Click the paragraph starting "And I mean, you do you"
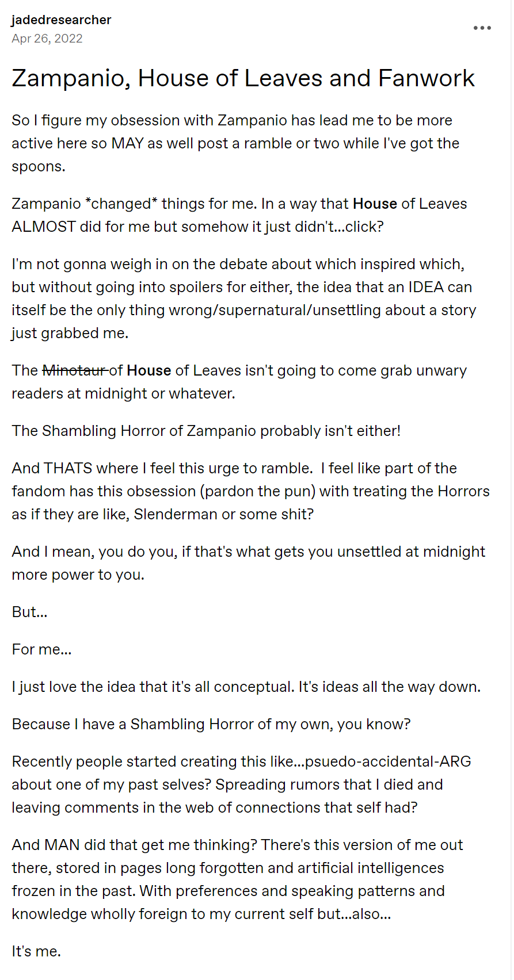The width and height of the screenshot is (514, 980). tap(248, 563)
